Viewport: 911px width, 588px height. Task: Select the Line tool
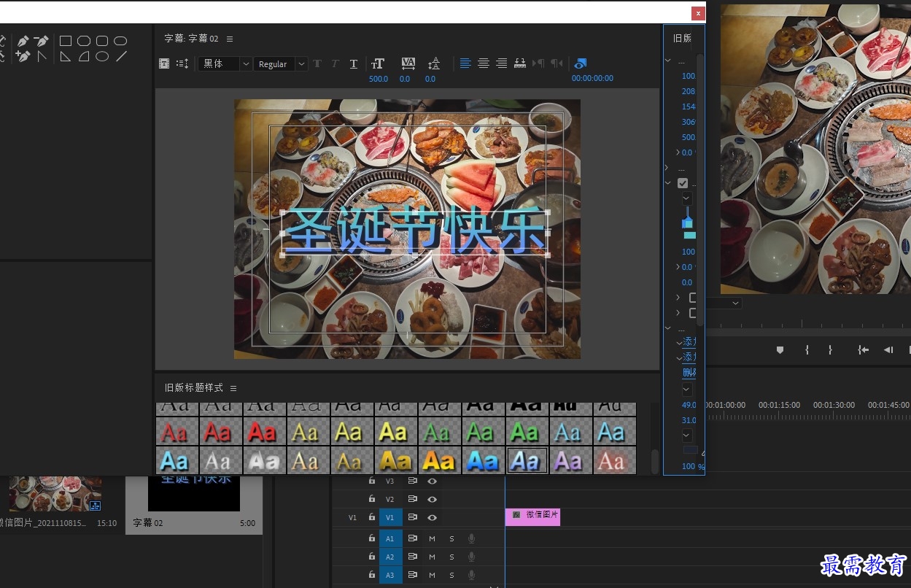[x=121, y=56]
